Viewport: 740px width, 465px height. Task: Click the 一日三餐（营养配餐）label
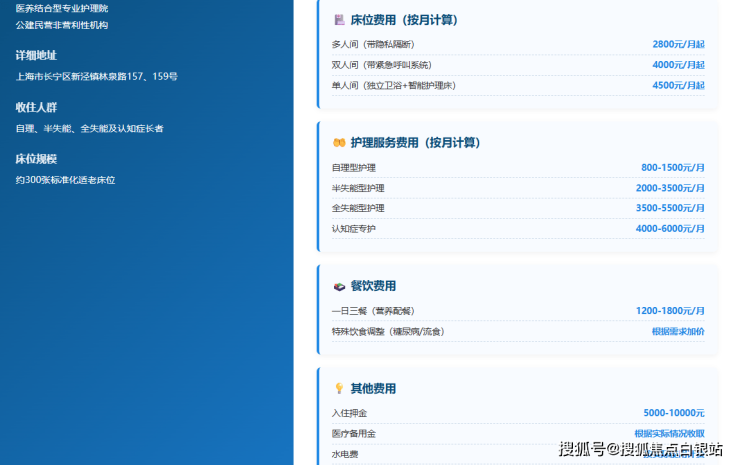[x=373, y=311]
